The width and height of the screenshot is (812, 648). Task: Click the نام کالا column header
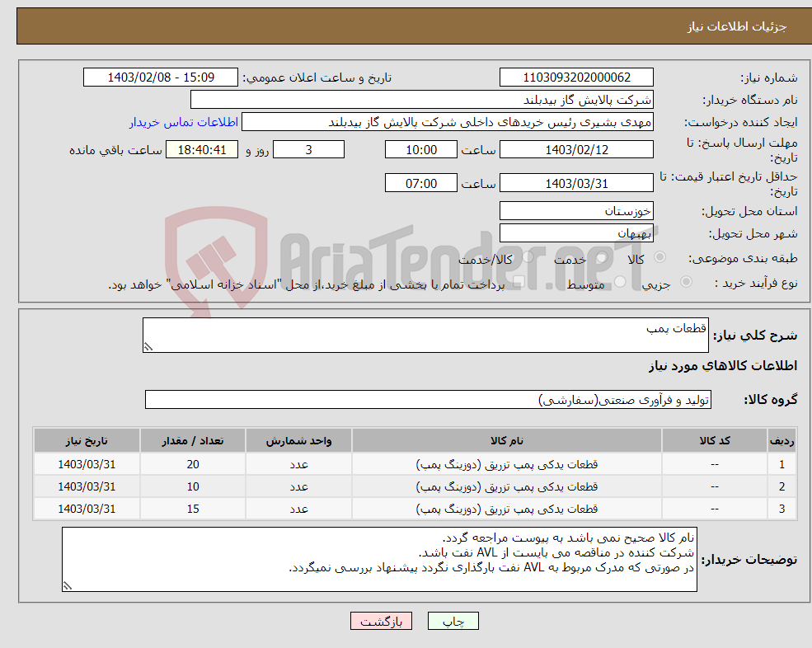(x=507, y=440)
